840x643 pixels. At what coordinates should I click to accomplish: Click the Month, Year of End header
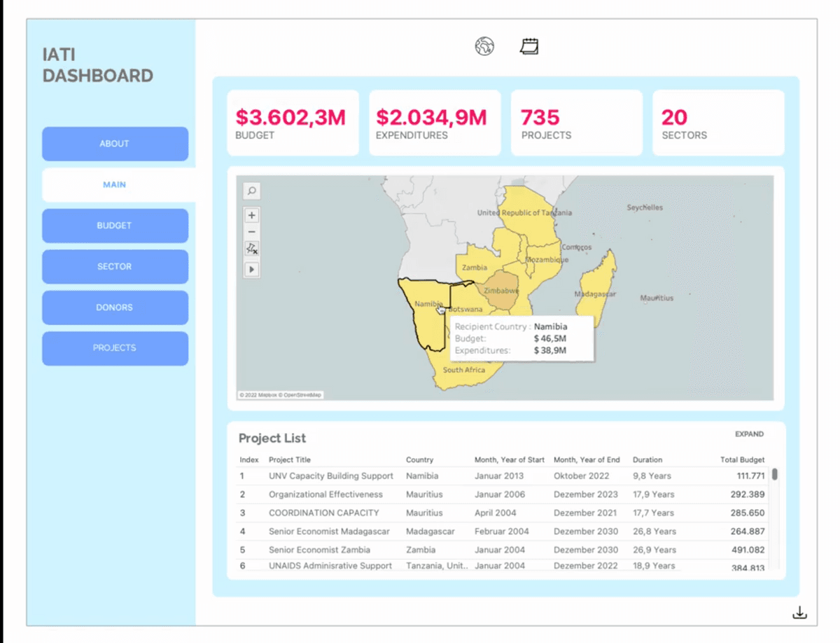(587, 460)
